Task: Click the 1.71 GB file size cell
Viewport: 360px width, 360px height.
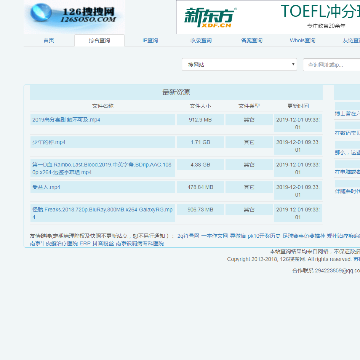Action: (x=200, y=142)
